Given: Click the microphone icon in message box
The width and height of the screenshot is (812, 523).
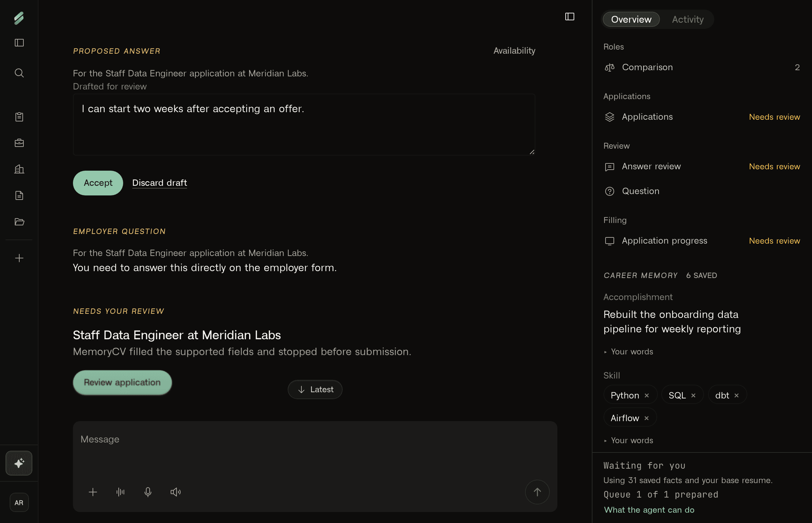Looking at the screenshot, I should click(148, 492).
